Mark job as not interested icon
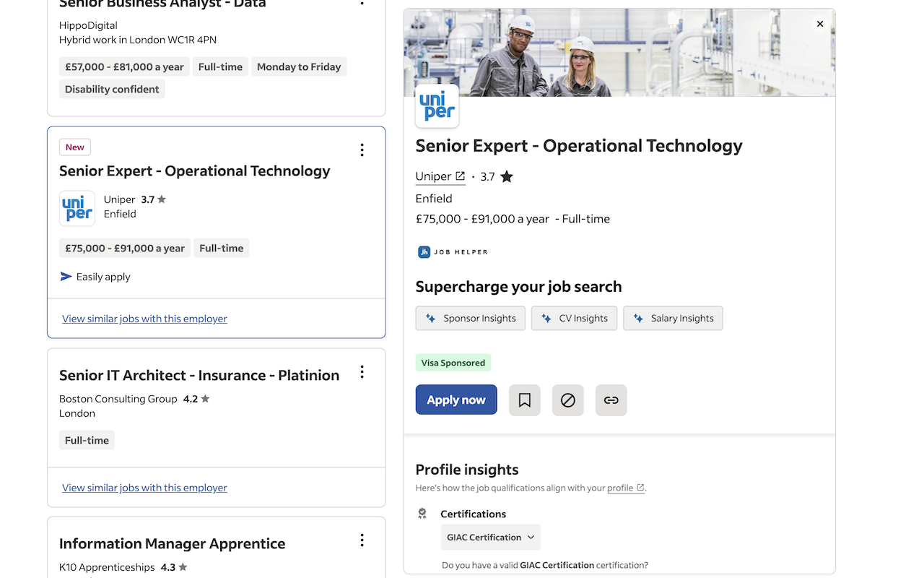The image size is (924, 578). tap(568, 400)
